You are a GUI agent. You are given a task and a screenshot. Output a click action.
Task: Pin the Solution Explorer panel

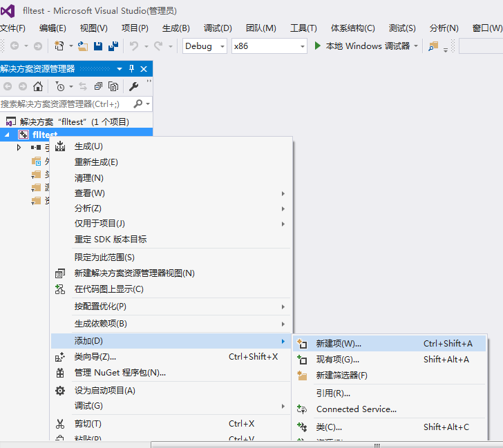[131, 68]
